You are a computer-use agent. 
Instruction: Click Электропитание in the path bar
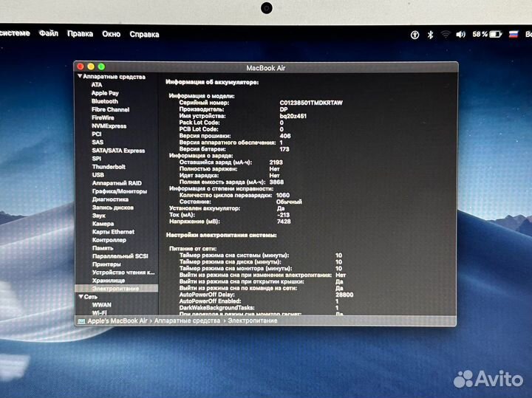point(253,320)
